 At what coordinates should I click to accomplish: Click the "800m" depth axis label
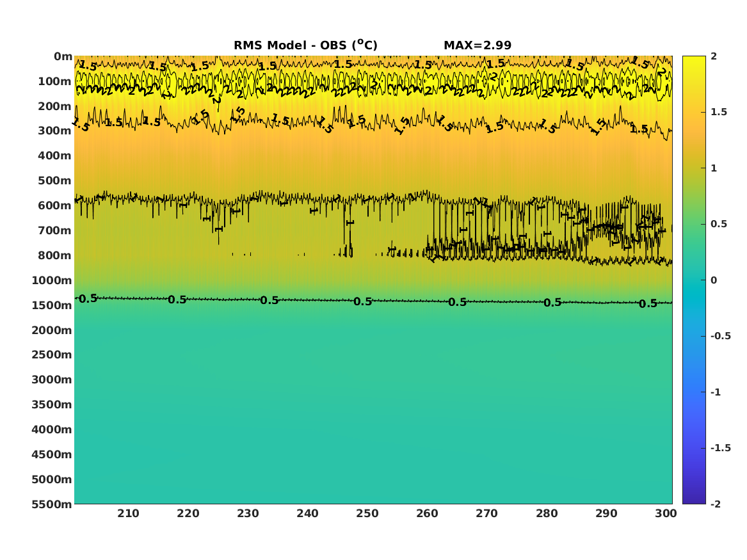point(55,255)
